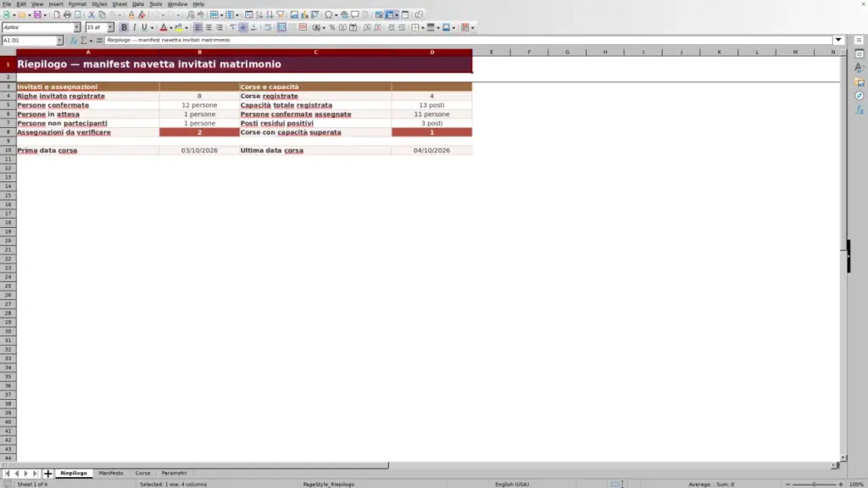Cut selection with the scissors icon

[x=92, y=15]
